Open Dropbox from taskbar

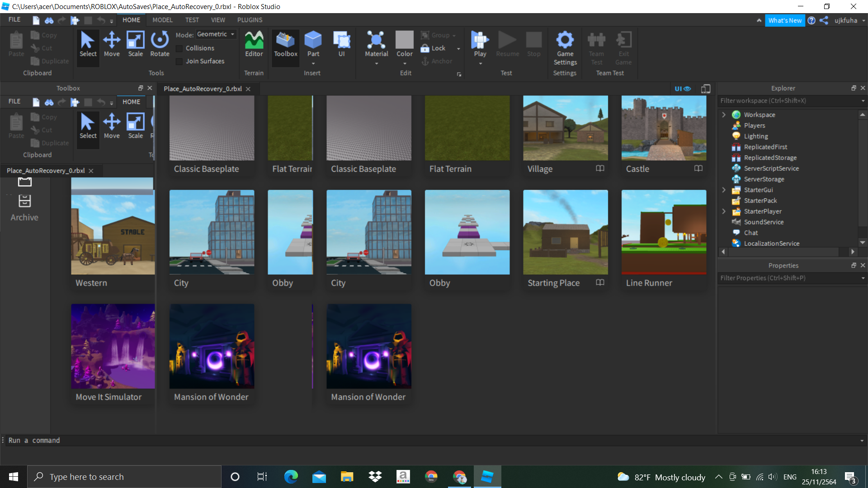pyautogui.click(x=375, y=477)
